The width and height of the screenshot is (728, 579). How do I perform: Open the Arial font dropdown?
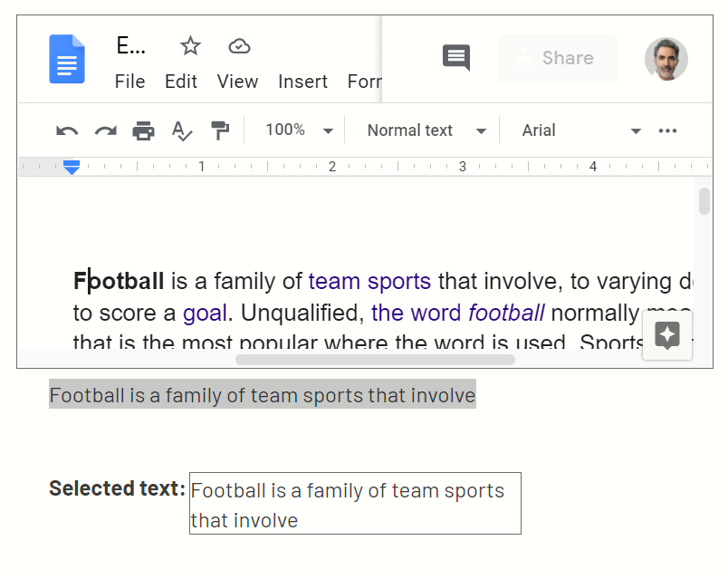(580, 130)
